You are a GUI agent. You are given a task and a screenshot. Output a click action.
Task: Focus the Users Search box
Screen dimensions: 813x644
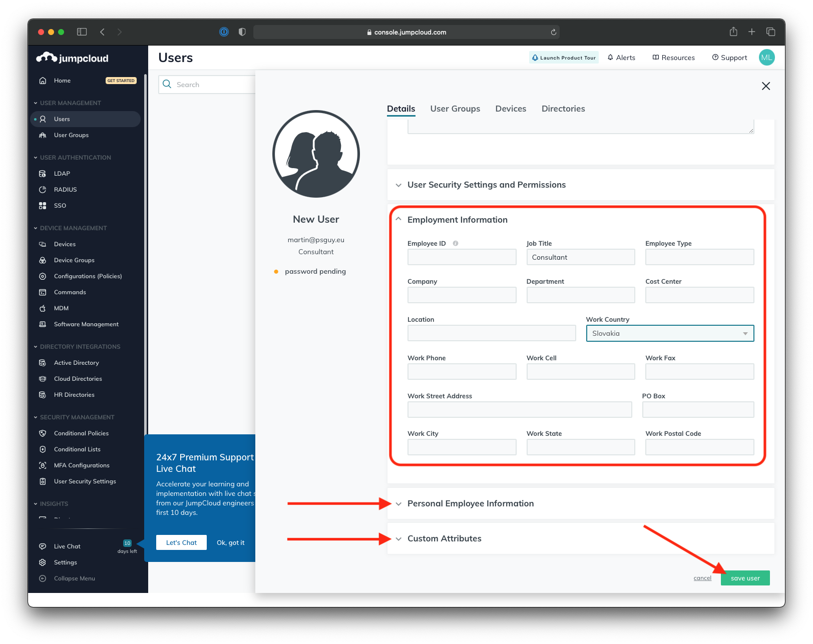point(207,85)
